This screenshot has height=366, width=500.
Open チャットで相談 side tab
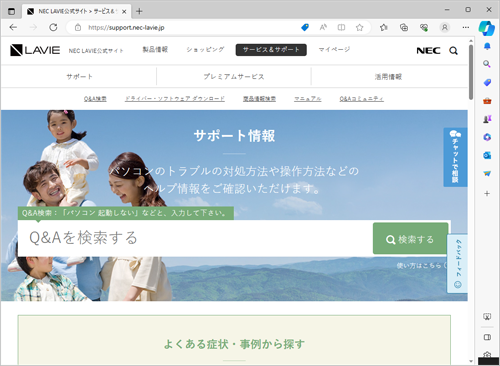coord(455,157)
